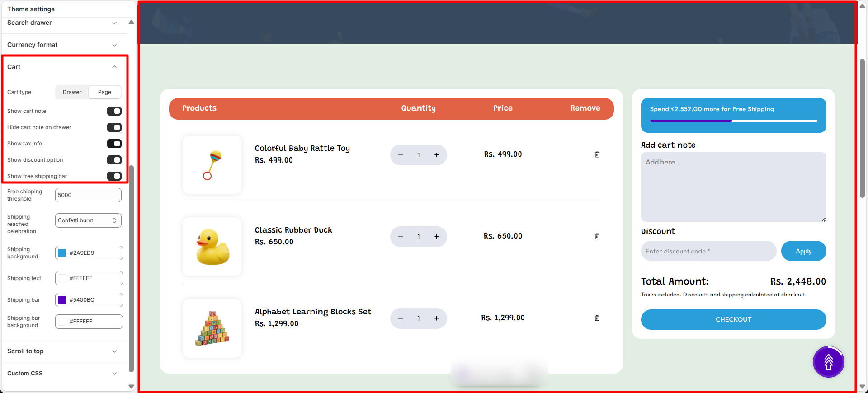Increase Colorful Baby Rattle Toy quantity with plus
868x393 pixels.
[436, 155]
